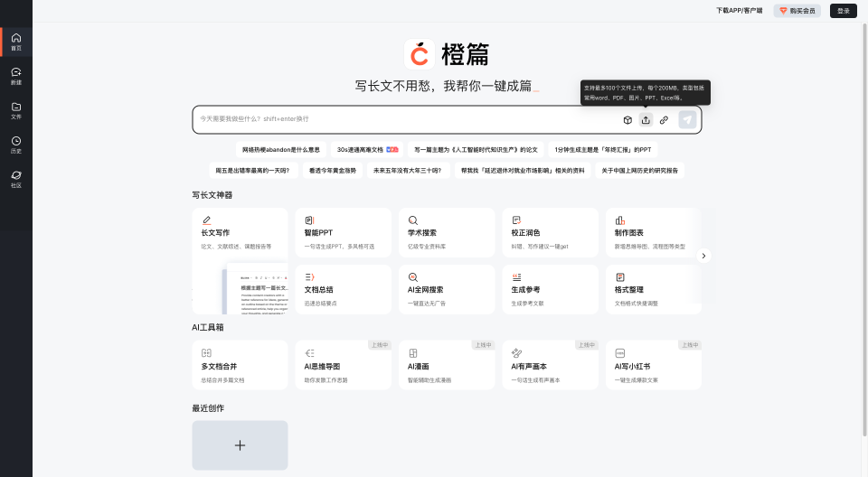Viewport: 868px width, 477px height.
Task: Click the 上线中 badge on AI思维导图
Action: tap(380, 345)
